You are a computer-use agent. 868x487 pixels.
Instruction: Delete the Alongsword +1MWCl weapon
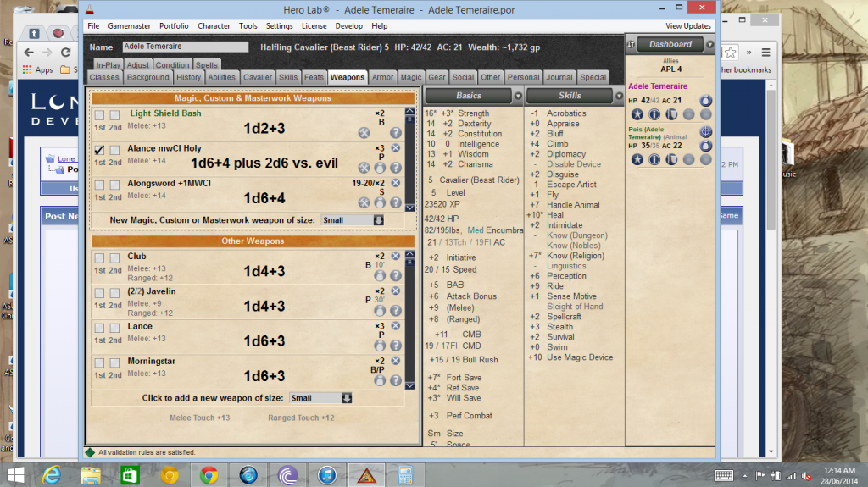click(396, 183)
